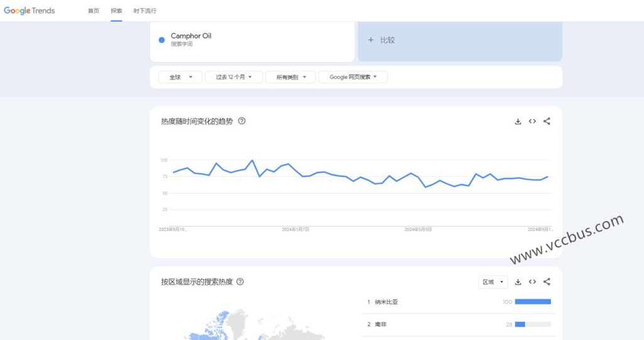Open the 全球 location dropdown
The width and height of the screenshot is (644, 340).
(x=176, y=77)
